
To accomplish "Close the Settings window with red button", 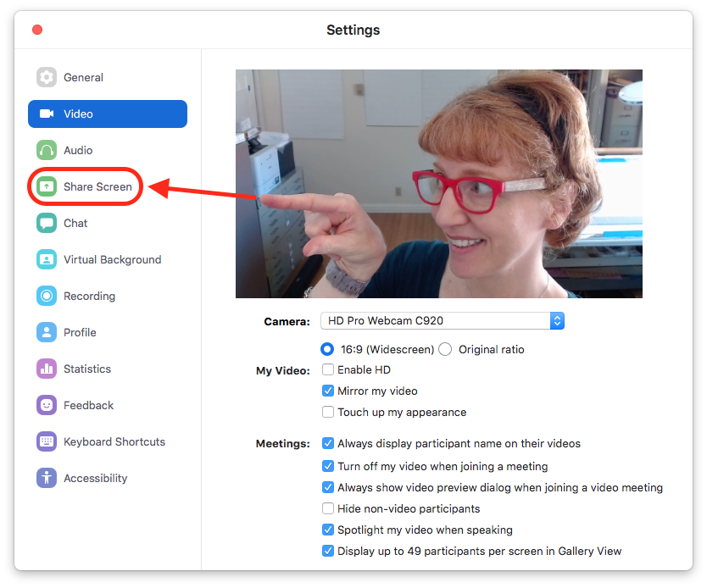I will coord(37,30).
